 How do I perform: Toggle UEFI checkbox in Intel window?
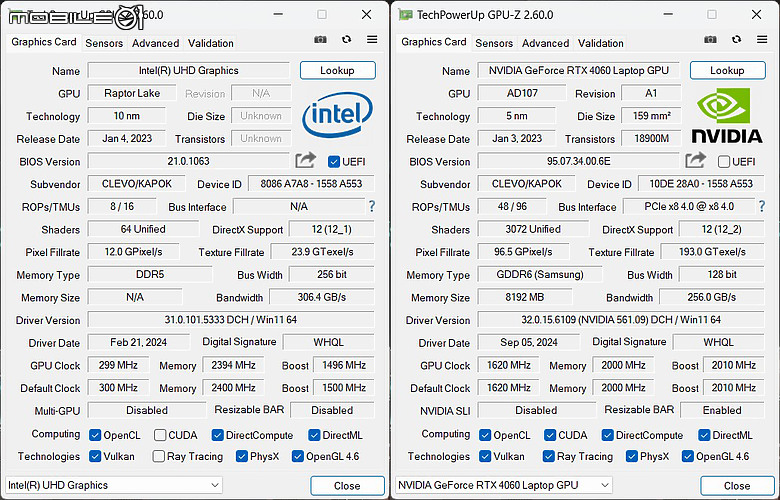point(334,162)
